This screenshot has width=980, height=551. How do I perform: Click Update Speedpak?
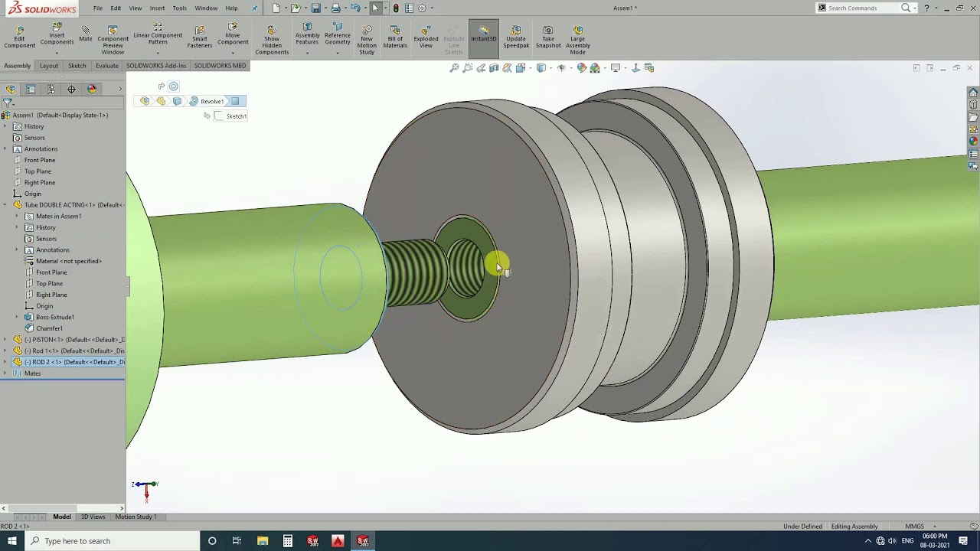tap(516, 37)
